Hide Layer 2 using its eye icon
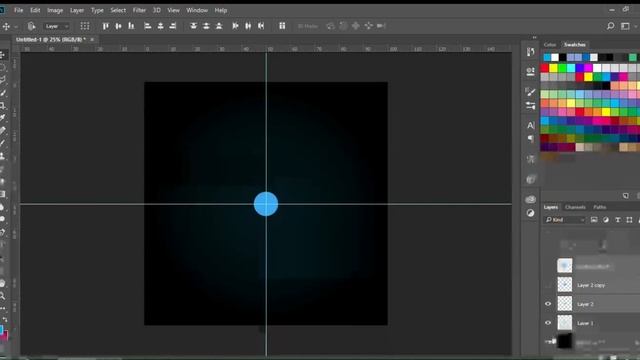The image size is (640, 360). click(548, 304)
